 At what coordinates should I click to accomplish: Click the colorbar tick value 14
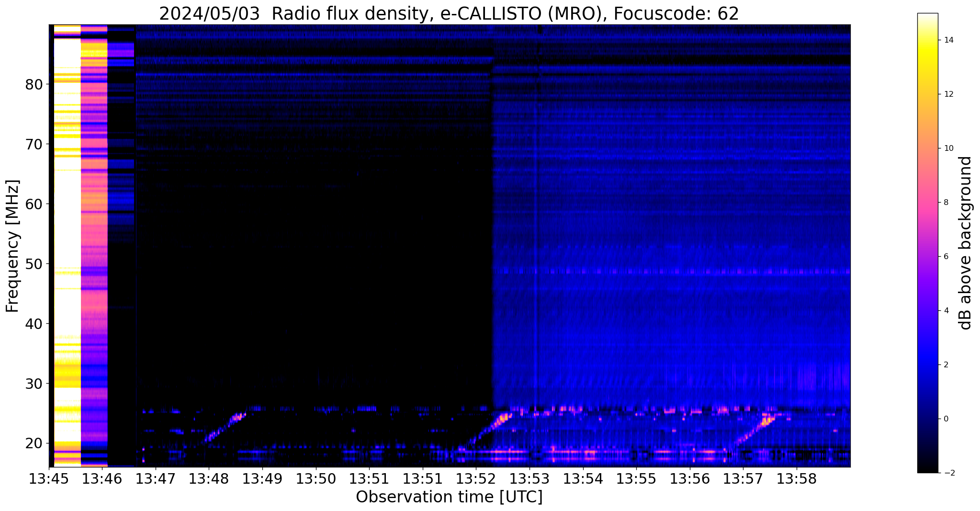(948, 40)
